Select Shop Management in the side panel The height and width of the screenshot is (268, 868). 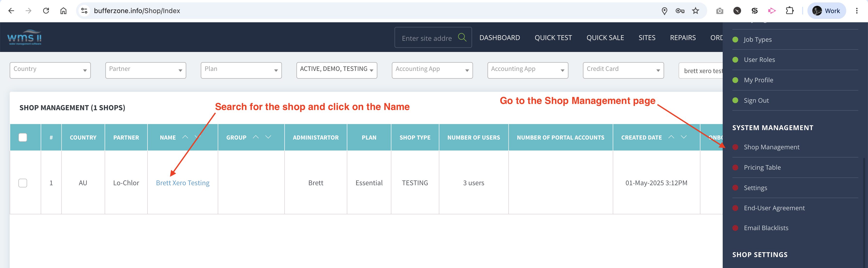[771, 147]
